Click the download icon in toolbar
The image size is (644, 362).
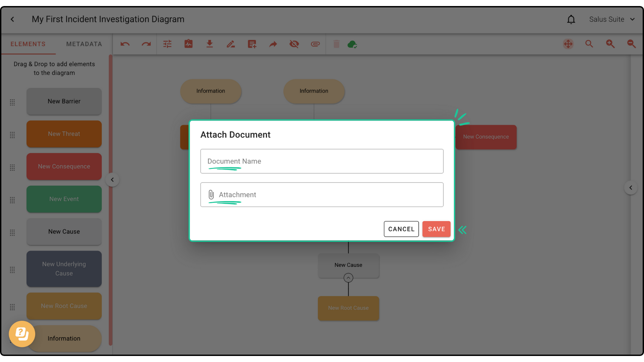coord(210,44)
